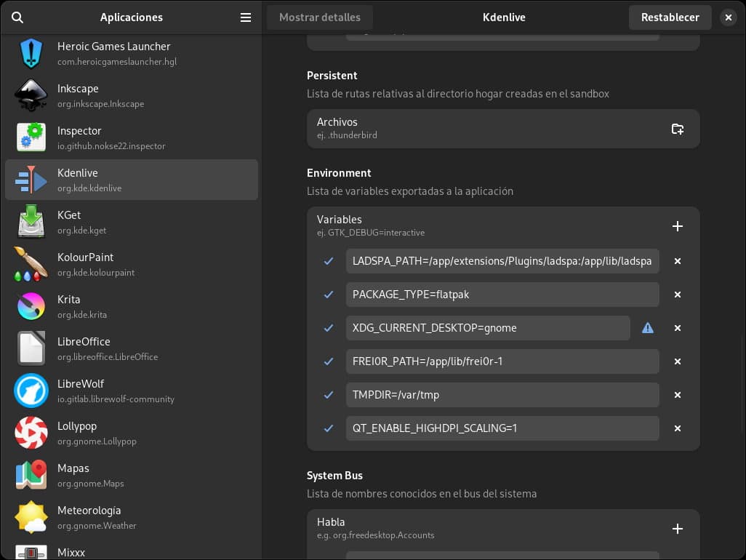Toggle checkmark for QT_ENABLE_HIGHDPI_SCALING variable
Screen dimensions: 746x560
click(328, 428)
